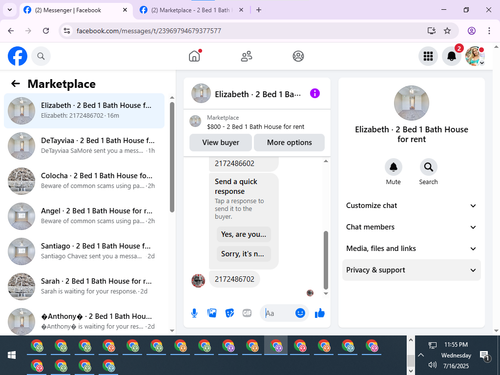Click the browser back arrow
This screenshot has width=500, height=375.
pyautogui.click(x=11, y=31)
